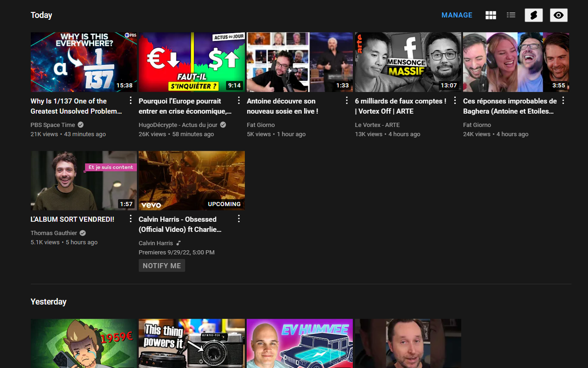Open the Antoine nouveau sosie thumbnail
This screenshot has width=588, height=368.
click(x=300, y=62)
